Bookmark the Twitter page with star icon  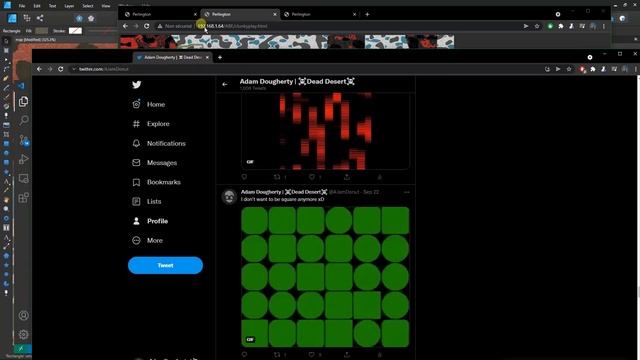(x=569, y=69)
